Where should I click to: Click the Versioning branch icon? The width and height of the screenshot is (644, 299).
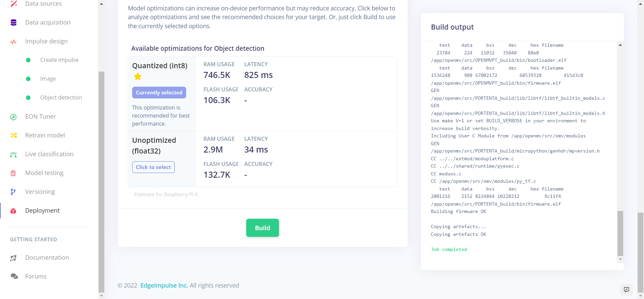point(13,192)
